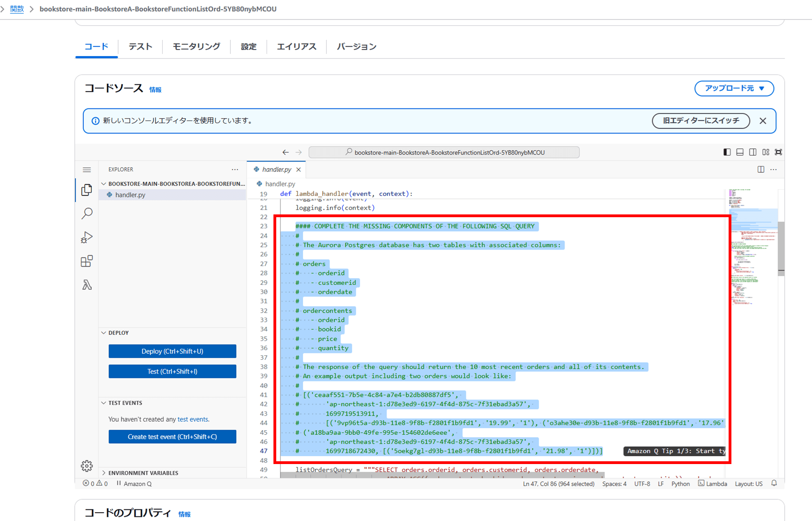Open the Lambda icon in activity bar

click(x=87, y=285)
